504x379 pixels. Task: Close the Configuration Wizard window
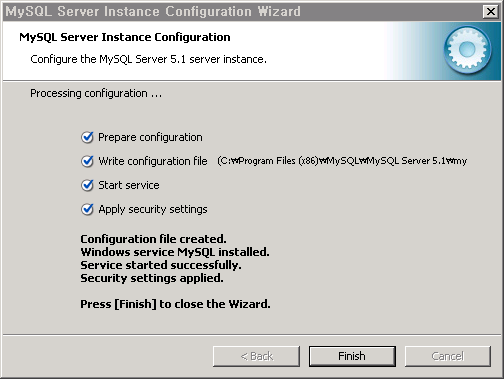click(x=491, y=11)
